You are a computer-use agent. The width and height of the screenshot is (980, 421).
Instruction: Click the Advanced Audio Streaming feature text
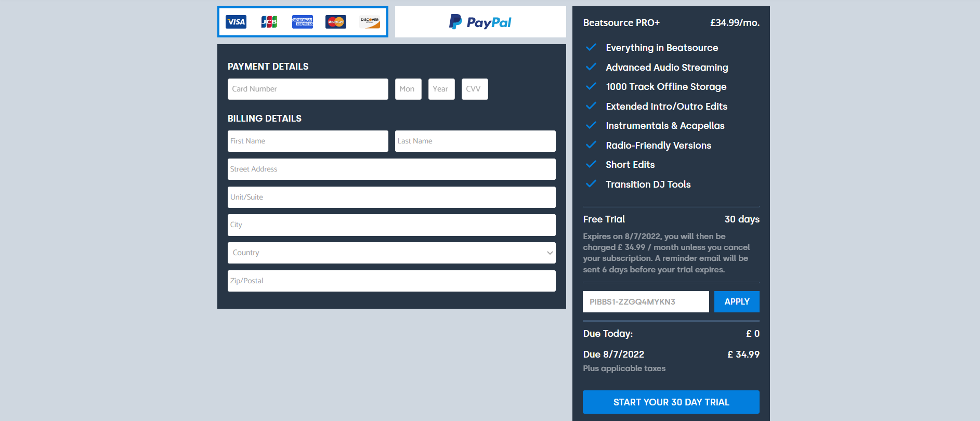coord(667,68)
